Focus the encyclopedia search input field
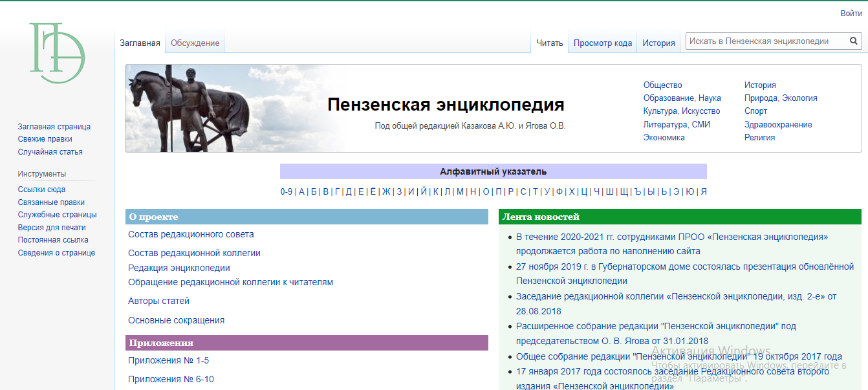 [x=766, y=41]
